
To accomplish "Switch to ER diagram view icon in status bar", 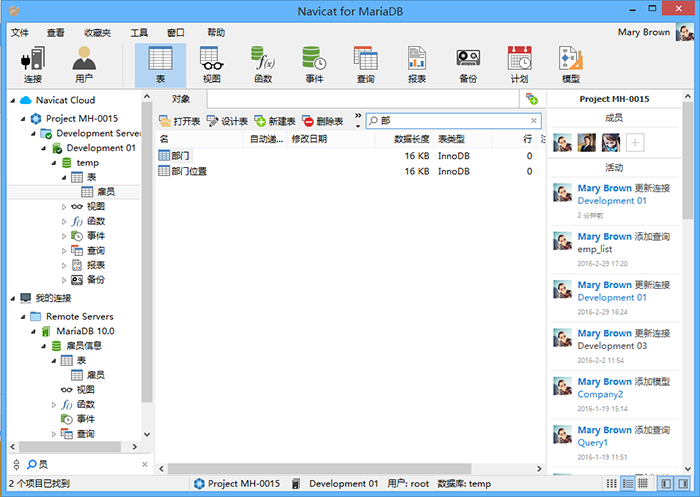I will point(643,484).
